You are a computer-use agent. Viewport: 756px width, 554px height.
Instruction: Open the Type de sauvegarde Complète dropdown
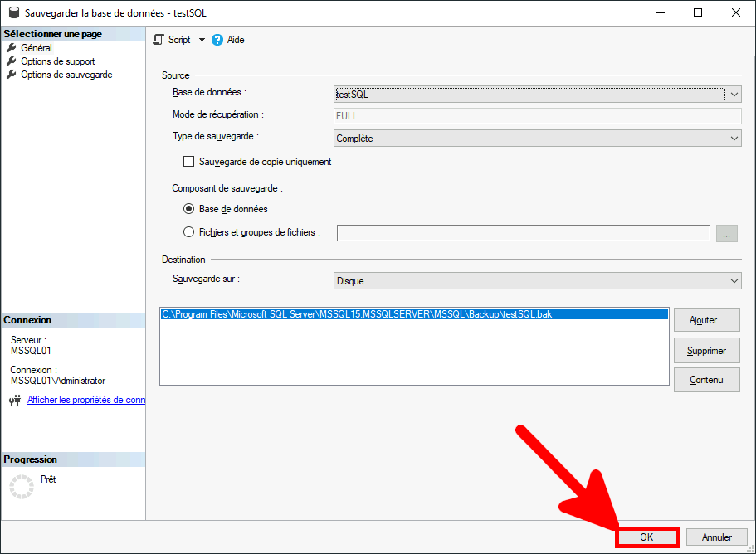(734, 138)
